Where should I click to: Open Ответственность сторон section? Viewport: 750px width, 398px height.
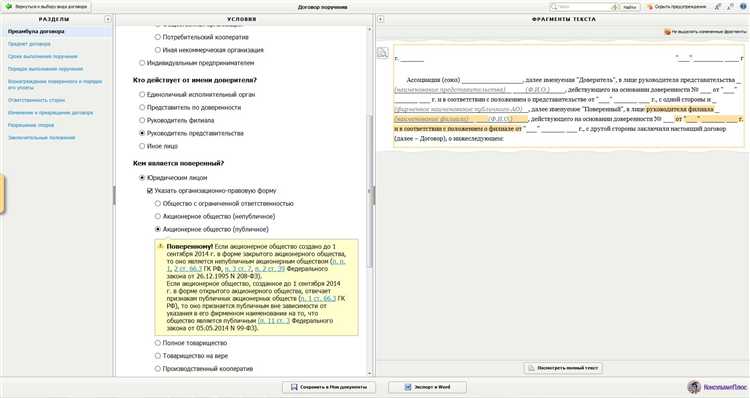(x=36, y=100)
